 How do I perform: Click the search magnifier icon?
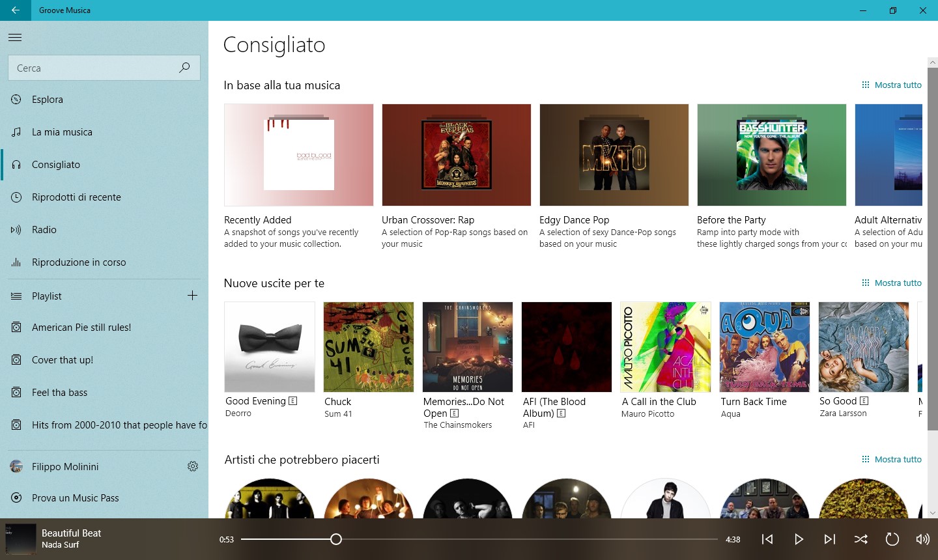click(x=184, y=68)
